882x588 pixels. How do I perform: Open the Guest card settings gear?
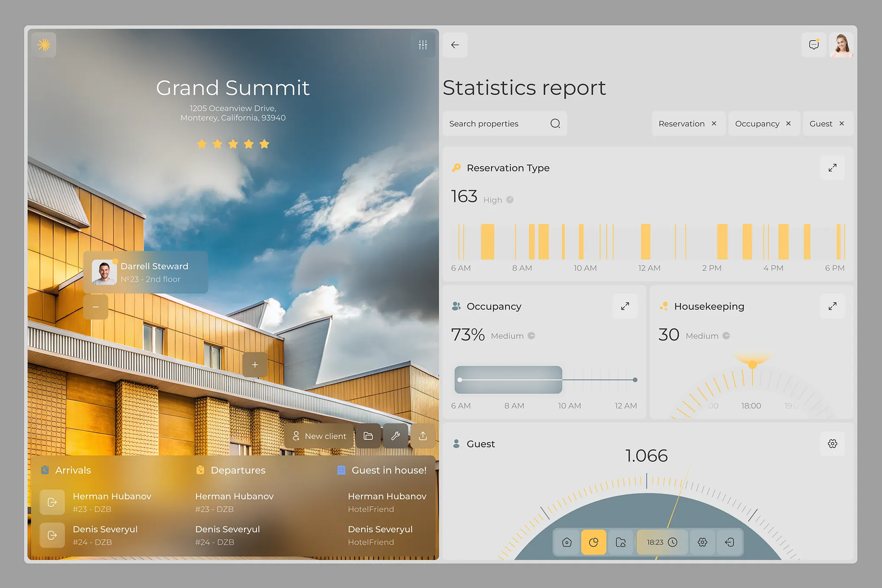coord(832,444)
